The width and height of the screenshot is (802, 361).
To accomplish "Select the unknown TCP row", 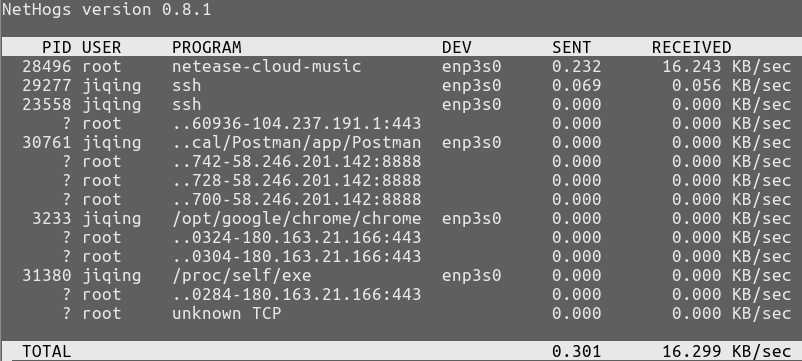I will click(401, 313).
